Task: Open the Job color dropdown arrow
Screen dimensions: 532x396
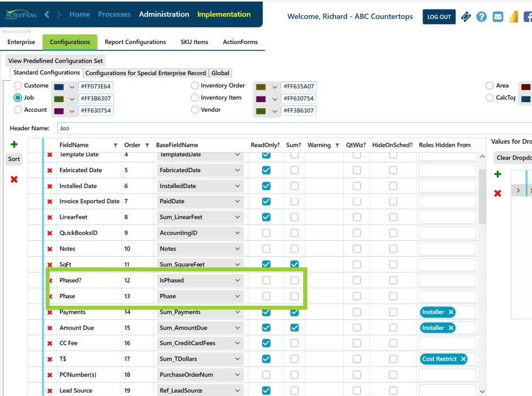Action: pos(72,99)
